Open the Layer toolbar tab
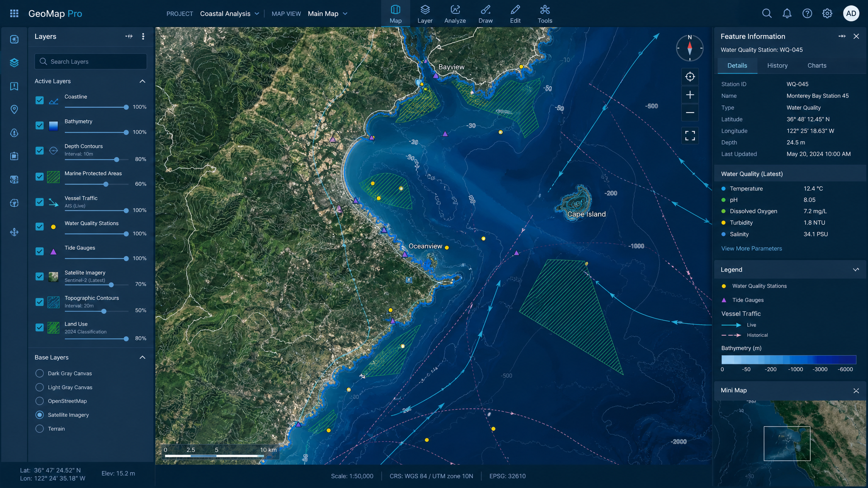868x488 pixels. tap(425, 14)
